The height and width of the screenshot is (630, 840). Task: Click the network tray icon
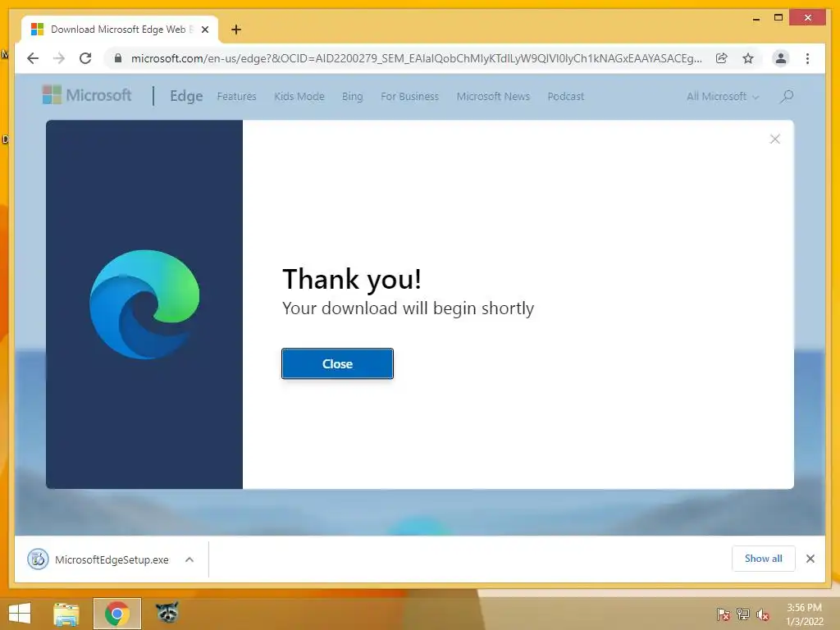point(743,614)
